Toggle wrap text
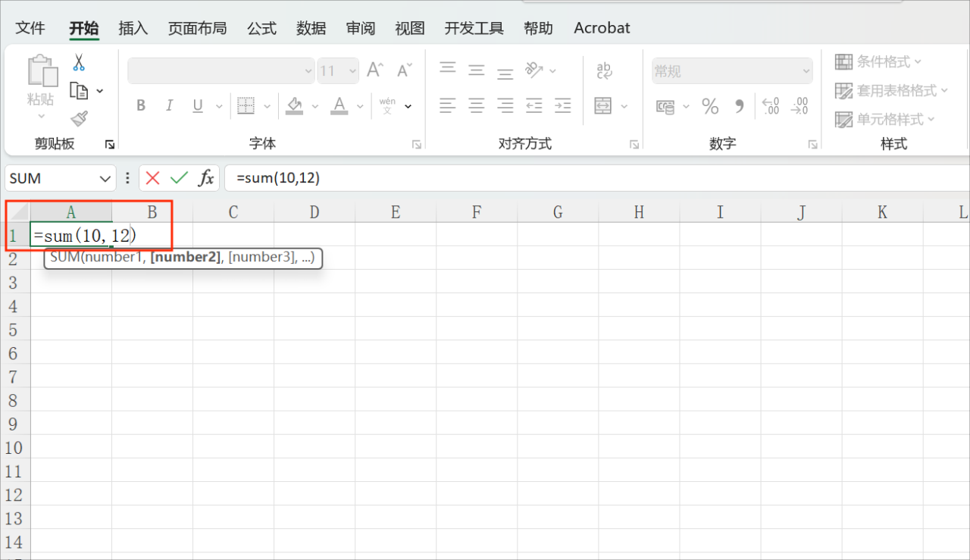 [604, 70]
